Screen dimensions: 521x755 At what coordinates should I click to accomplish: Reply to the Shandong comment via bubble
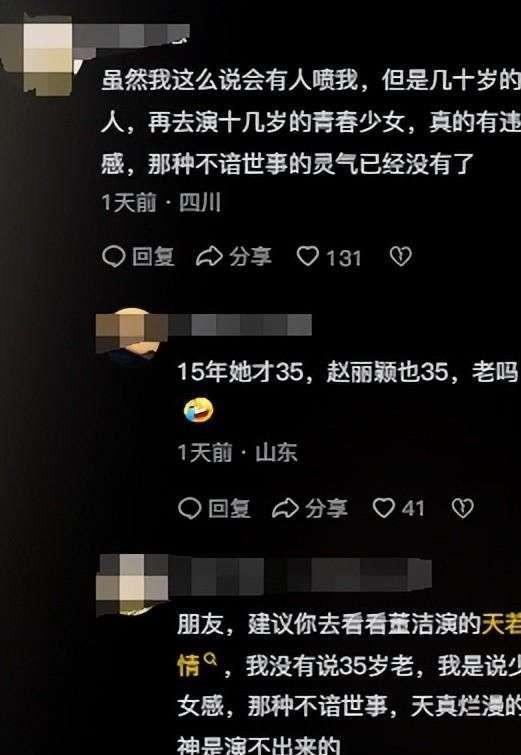(x=190, y=508)
